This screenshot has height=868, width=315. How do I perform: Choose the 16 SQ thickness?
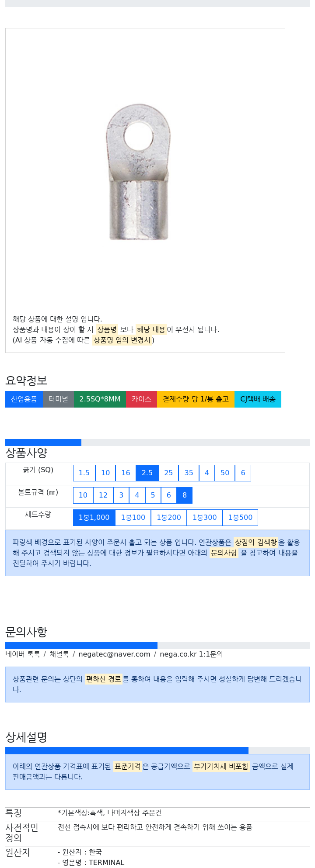coord(126,473)
